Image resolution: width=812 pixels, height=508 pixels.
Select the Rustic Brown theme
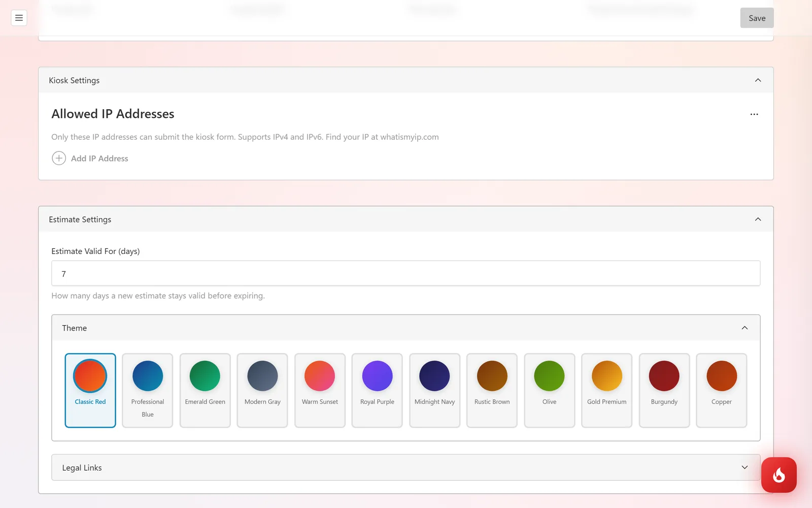click(492, 390)
